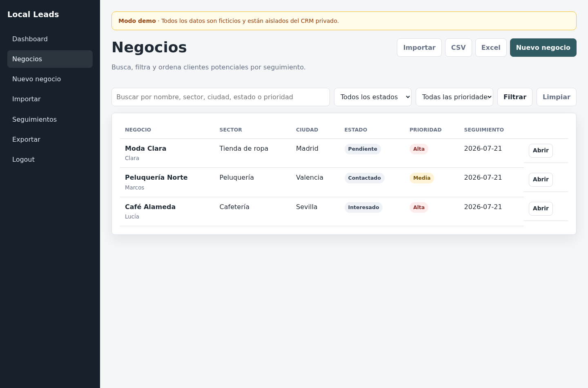Click the 2026-07-21 date in Moda Clara row
Image resolution: width=588 pixels, height=388 pixels.
(x=483, y=149)
